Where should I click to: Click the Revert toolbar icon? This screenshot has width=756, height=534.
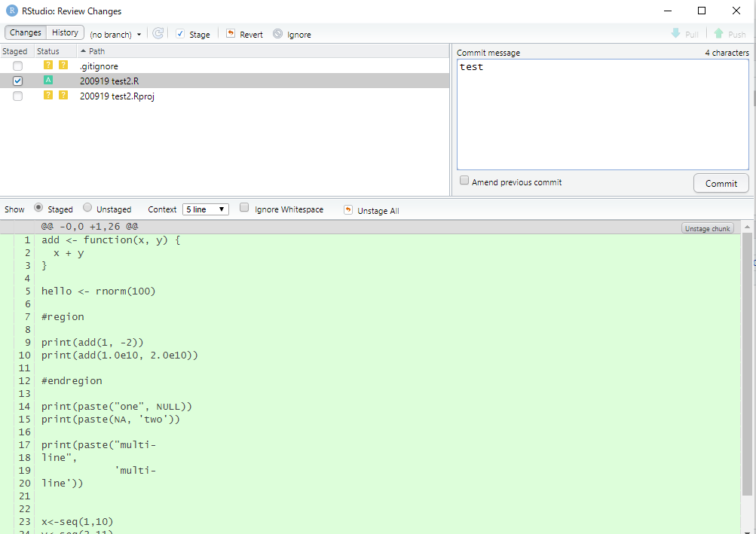(x=231, y=33)
